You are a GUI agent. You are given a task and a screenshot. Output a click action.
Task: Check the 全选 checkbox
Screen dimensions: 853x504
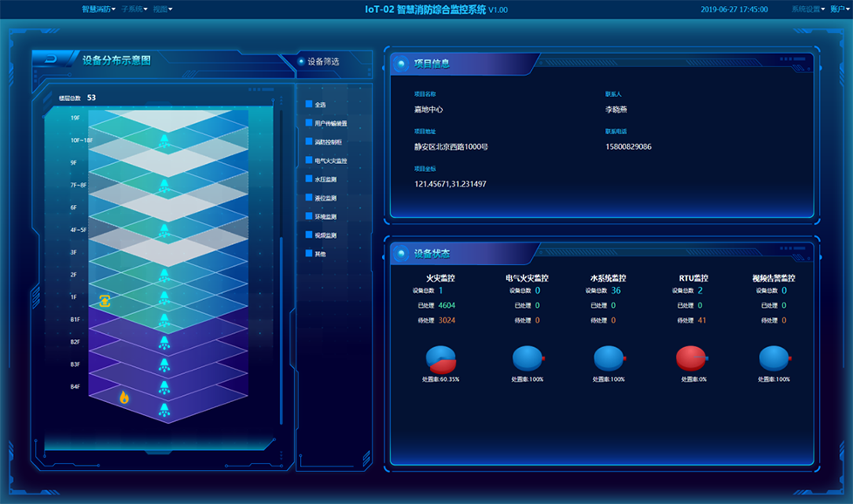pyautogui.click(x=309, y=105)
